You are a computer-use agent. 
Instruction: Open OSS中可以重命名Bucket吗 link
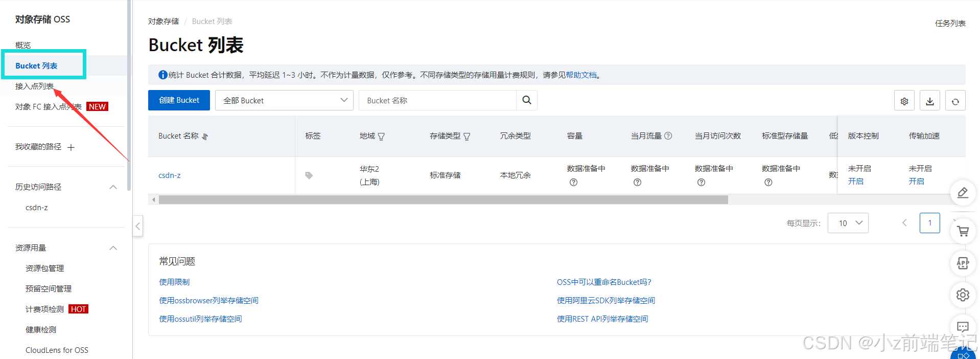(604, 282)
